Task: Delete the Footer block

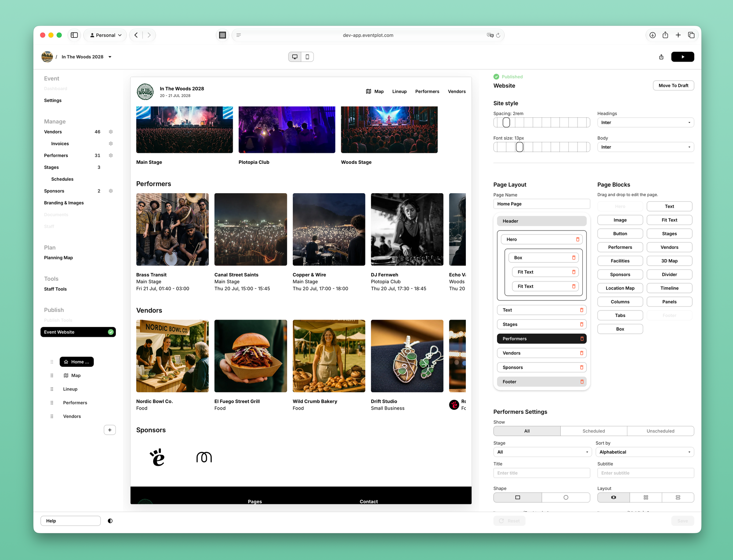Action: coord(582,382)
